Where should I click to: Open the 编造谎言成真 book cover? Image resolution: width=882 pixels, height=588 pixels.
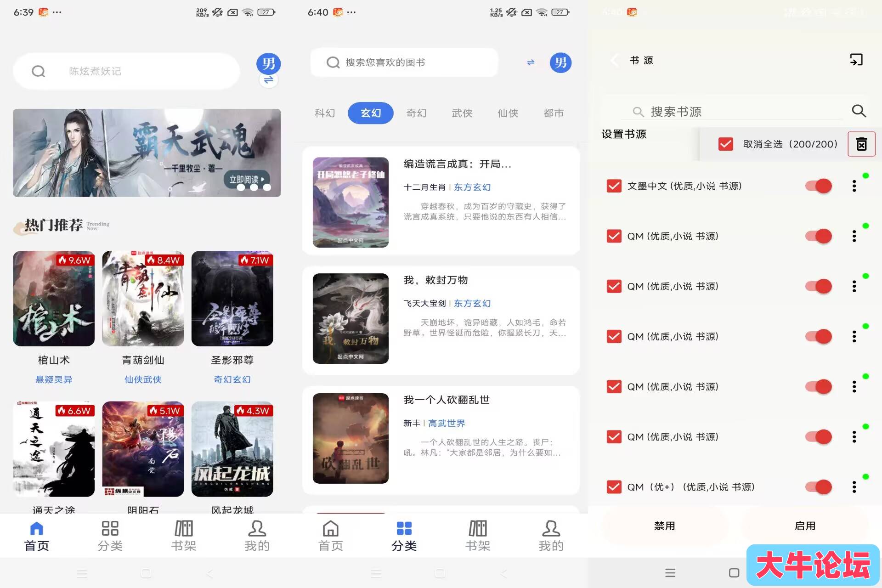[351, 203]
